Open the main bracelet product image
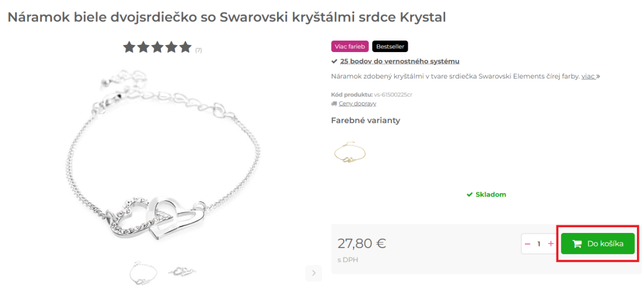 162,157
